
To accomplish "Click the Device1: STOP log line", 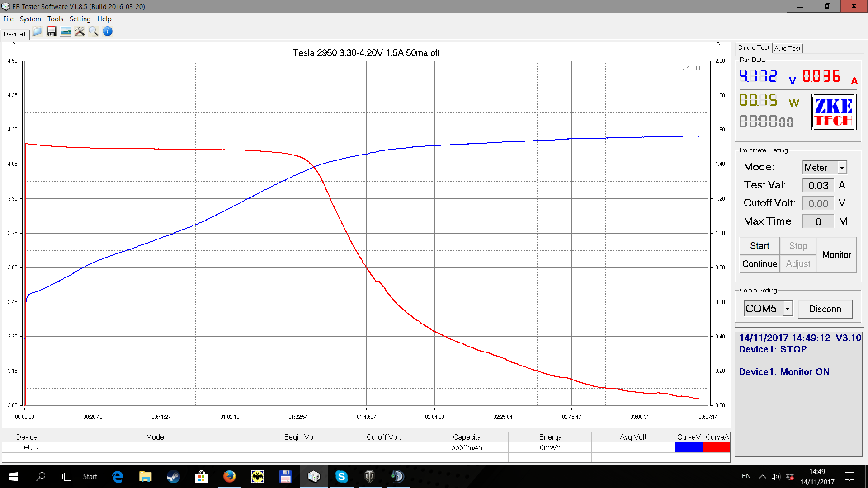I will pos(773,349).
